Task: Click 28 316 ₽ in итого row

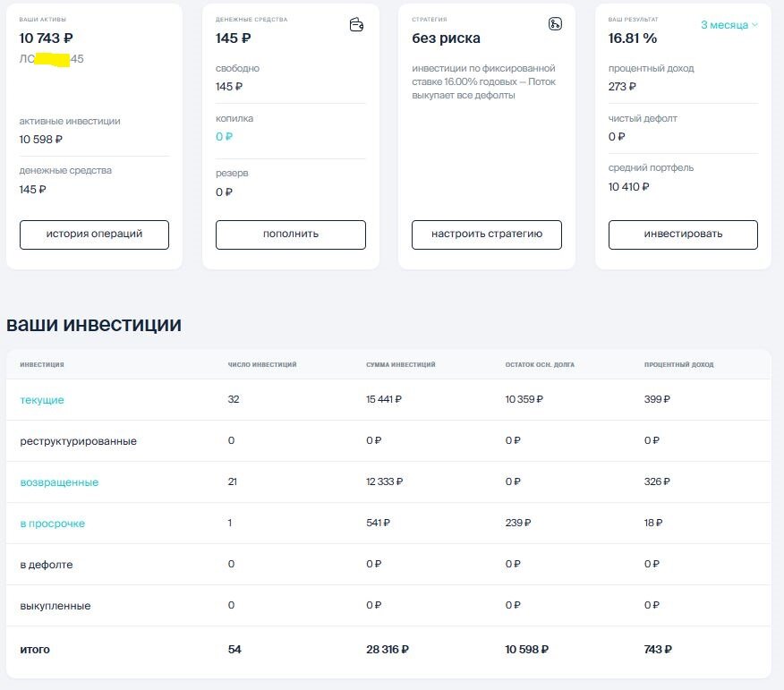Action: (x=388, y=650)
